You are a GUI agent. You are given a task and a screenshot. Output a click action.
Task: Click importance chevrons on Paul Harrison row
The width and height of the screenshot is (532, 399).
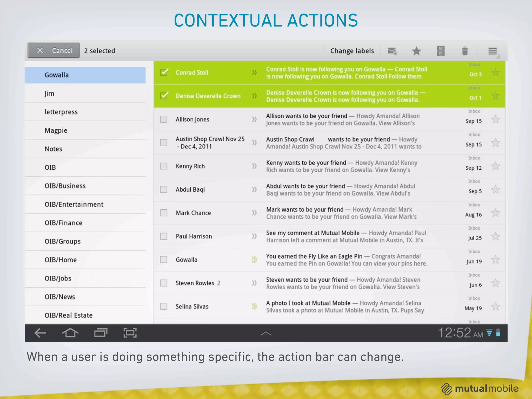click(254, 236)
